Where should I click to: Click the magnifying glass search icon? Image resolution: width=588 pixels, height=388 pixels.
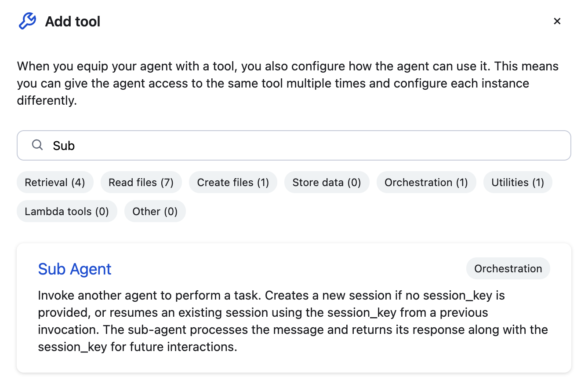[37, 145]
